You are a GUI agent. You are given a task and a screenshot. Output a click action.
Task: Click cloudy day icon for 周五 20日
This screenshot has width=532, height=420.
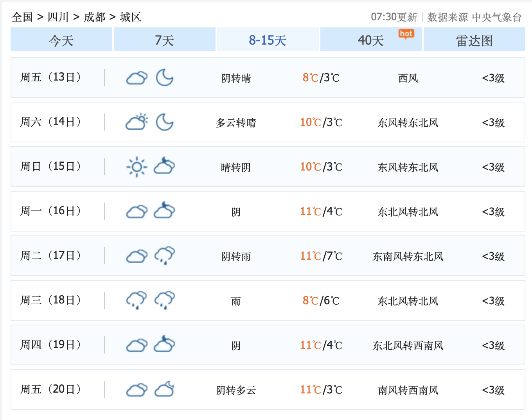[137, 390]
